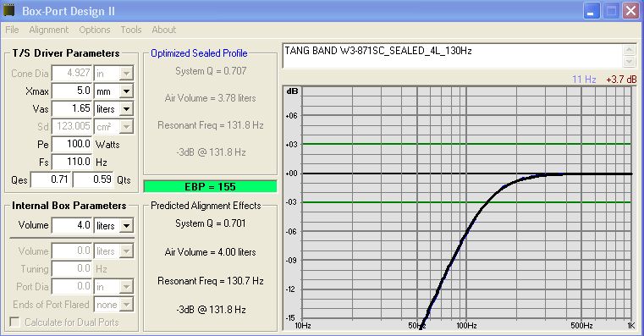The image size is (644, 336).
Task: Click the Fs input field (110.0)
Action: (x=72, y=162)
